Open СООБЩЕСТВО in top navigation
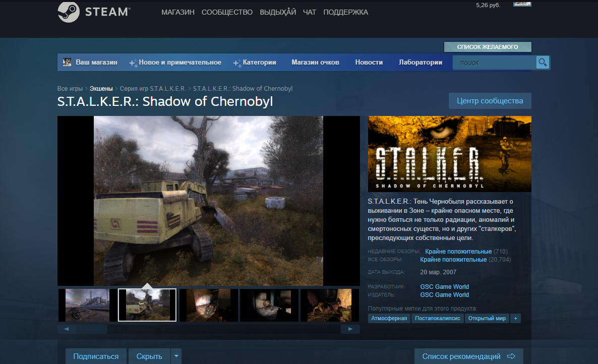This screenshot has width=598, height=364. pyautogui.click(x=227, y=12)
